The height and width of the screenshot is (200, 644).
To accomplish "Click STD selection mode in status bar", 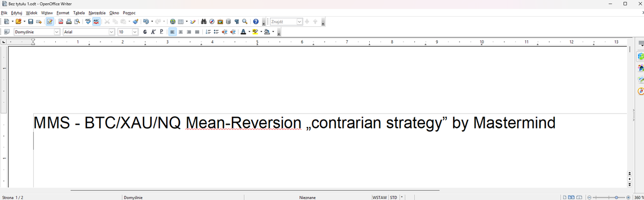I will pyautogui.click(x=393, y=197).
